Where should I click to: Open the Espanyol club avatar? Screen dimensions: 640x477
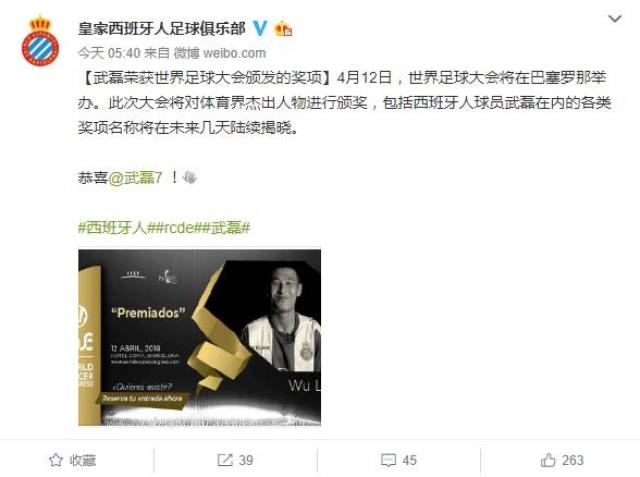pyautogui.click(x=40, y=41)
